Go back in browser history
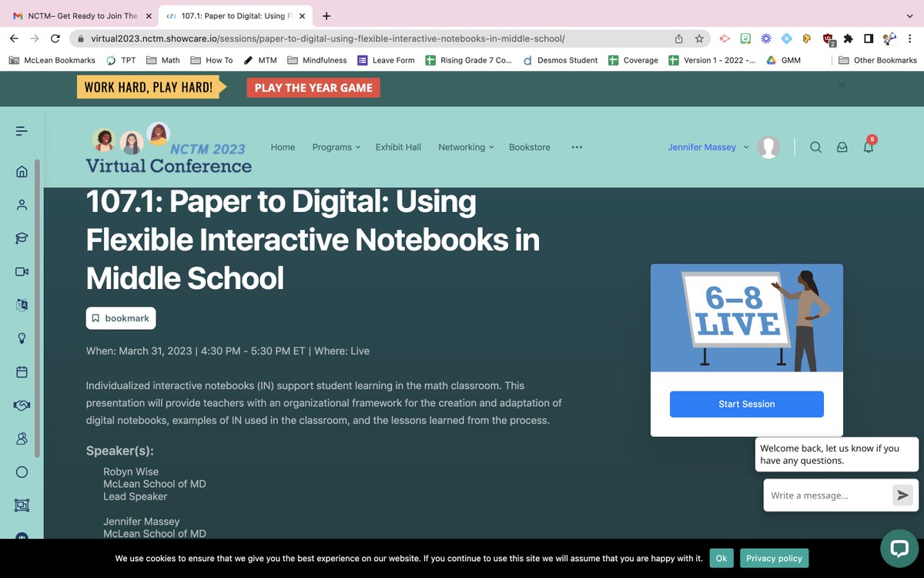Image resolution: width=924 pixels, height=578 pixels. pos(14,38)
